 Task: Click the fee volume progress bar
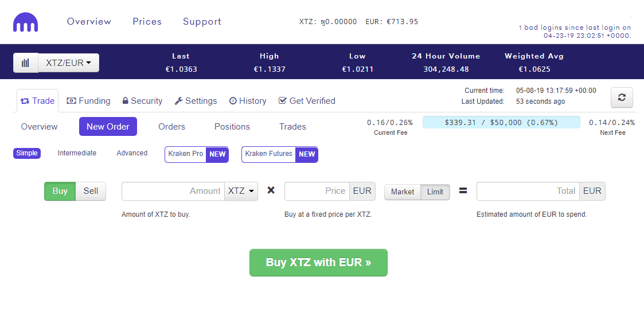pos(501,122)
